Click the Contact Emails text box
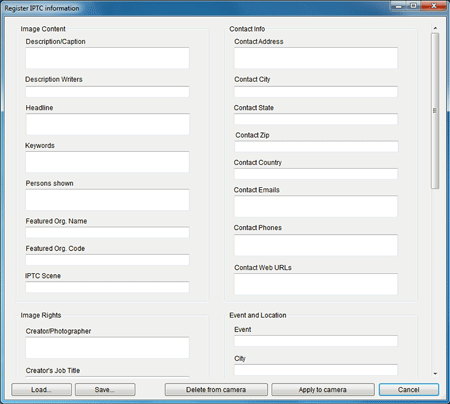Screen dimensions: 450x404 coord(316,206)
